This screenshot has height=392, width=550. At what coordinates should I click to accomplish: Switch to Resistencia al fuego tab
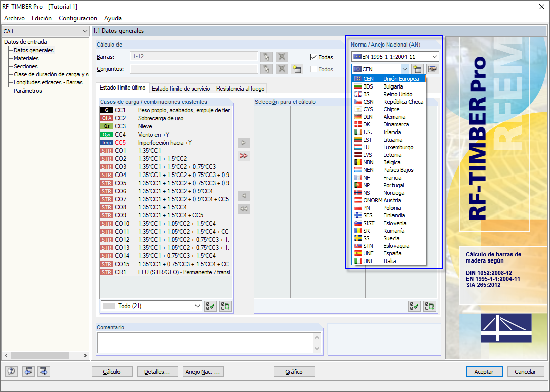(240, 89)
